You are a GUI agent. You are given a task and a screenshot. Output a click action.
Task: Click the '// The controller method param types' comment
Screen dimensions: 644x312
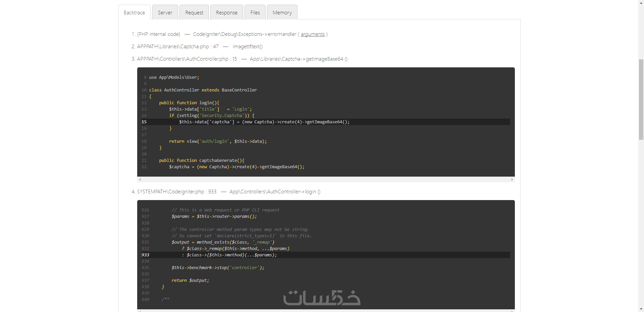point(240,230)
